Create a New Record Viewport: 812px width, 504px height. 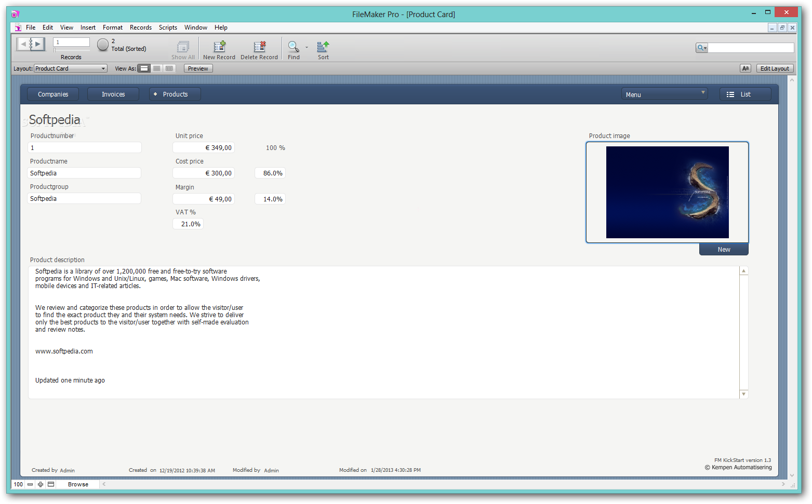[219, 50]
